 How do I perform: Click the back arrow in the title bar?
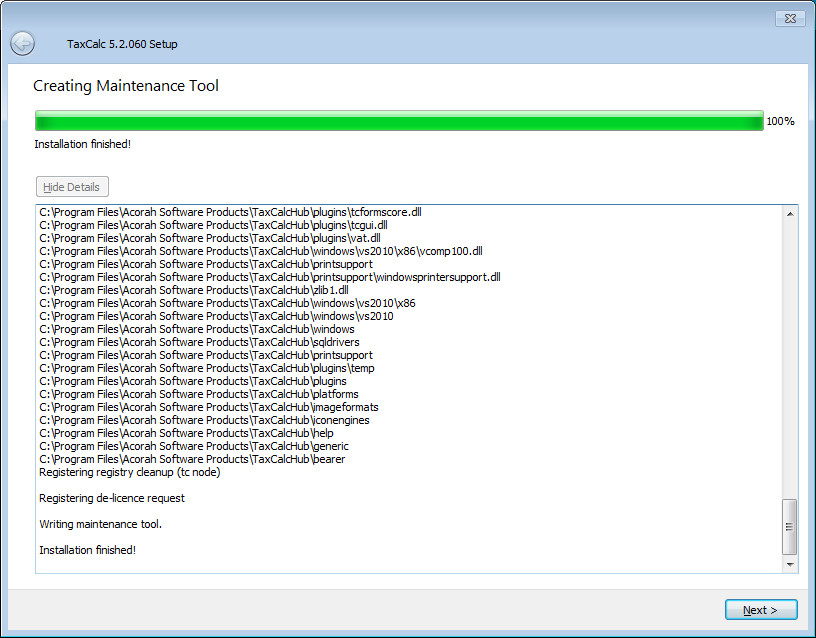[22, 43]
